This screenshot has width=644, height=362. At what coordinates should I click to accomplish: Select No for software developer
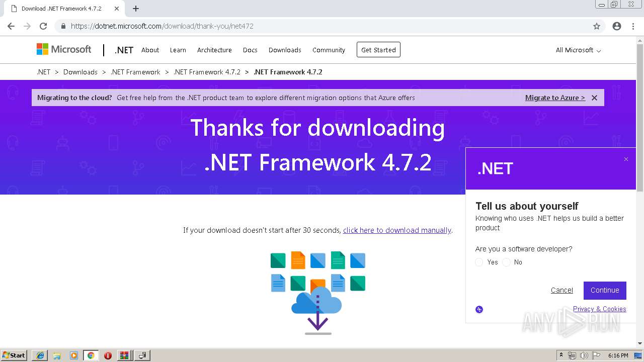506,262
